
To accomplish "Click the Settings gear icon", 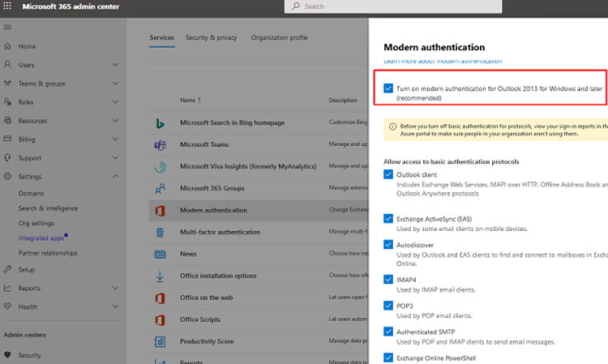I will click(x=7, y=177).
